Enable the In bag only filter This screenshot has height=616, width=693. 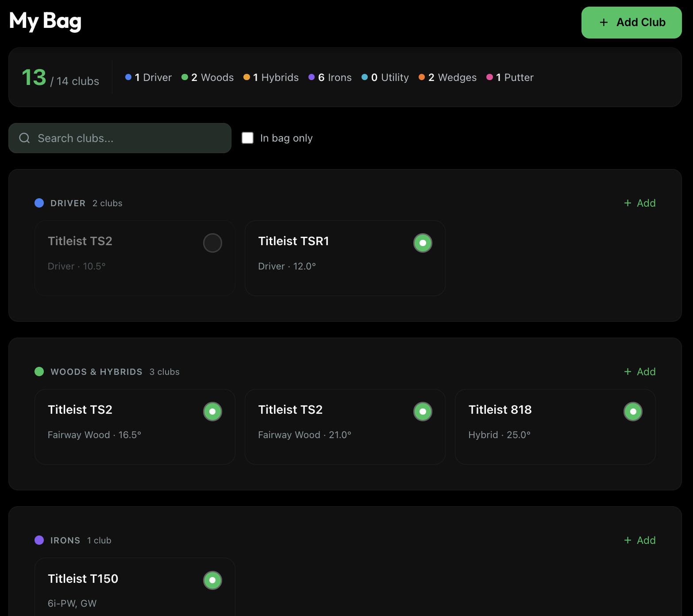point(247,138)
